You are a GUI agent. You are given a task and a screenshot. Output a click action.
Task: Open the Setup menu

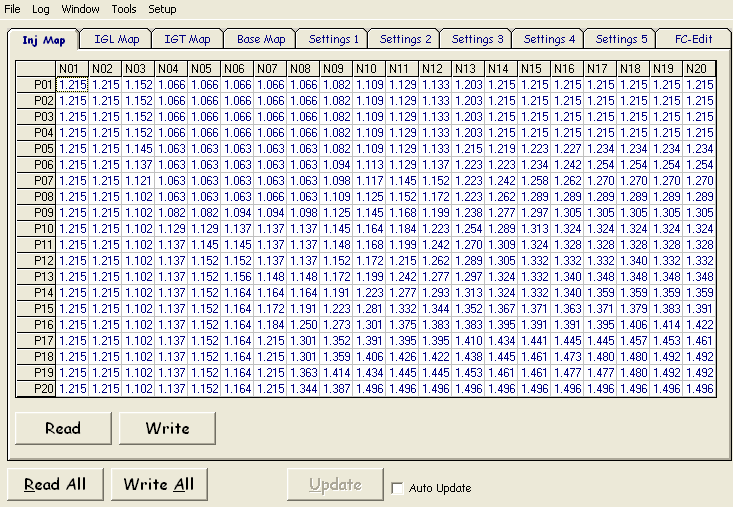162,9
